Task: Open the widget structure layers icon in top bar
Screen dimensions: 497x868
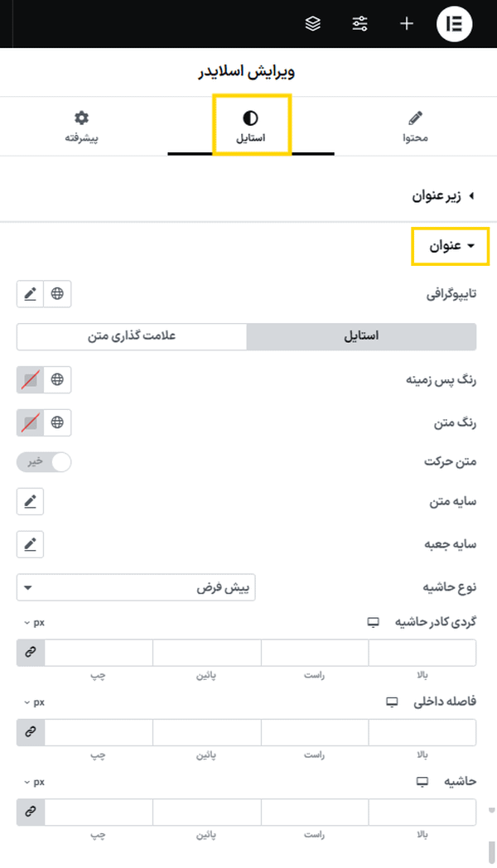Action: click(312, 23)
